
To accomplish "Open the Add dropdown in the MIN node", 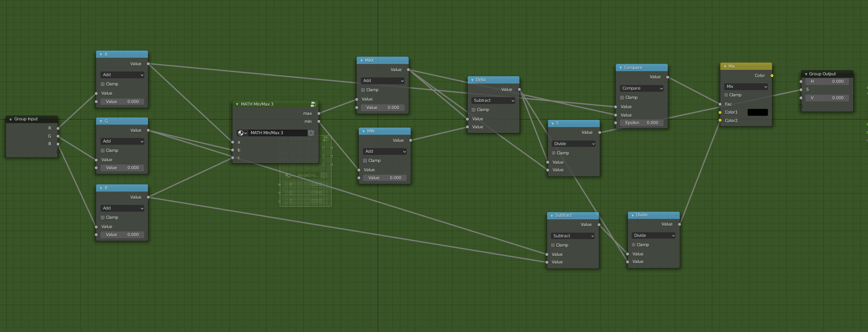I will click(x=385, y=151).
